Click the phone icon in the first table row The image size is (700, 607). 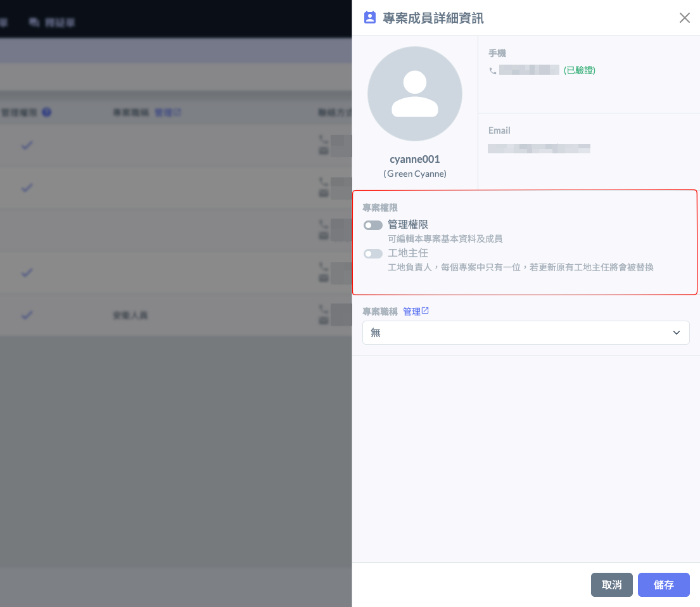(324, 138)
